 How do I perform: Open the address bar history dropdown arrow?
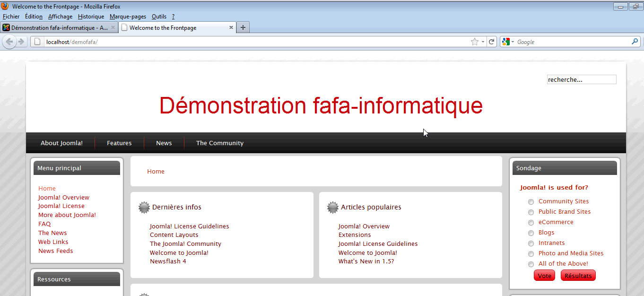483,42
